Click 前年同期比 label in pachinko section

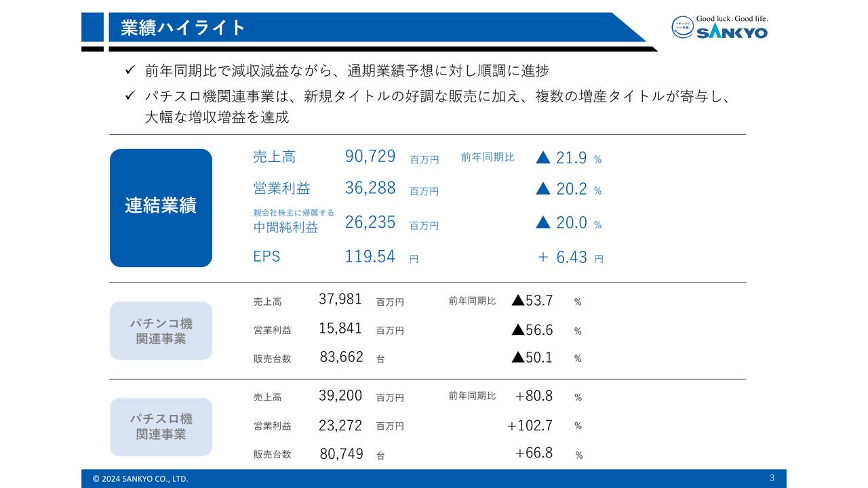472,300
